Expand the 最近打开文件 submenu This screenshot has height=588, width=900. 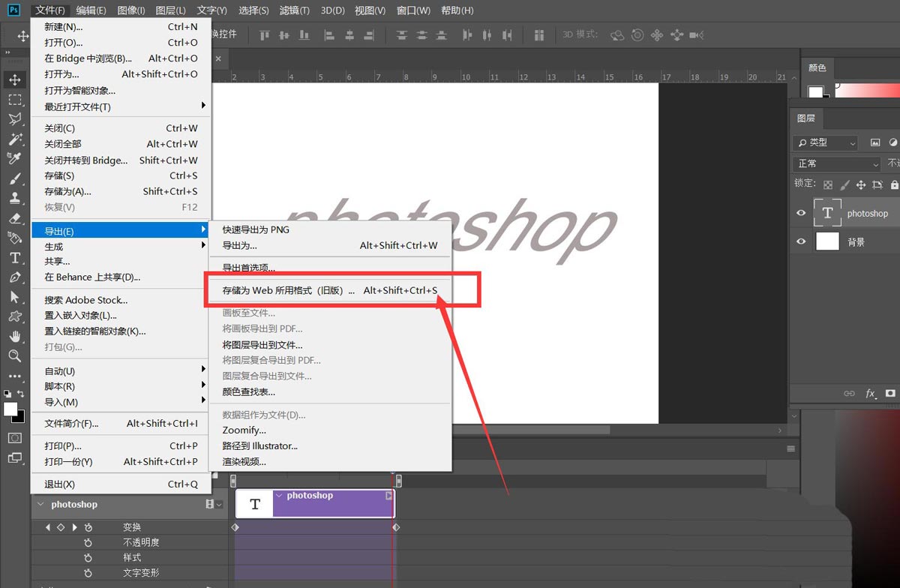click(121, 106)
